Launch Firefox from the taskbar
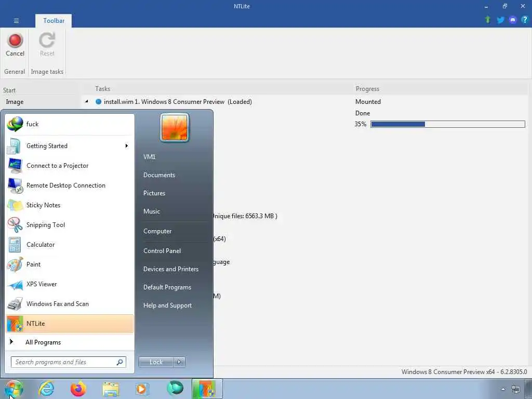Screen dimensions: 532x399 [x=78, y=389]
